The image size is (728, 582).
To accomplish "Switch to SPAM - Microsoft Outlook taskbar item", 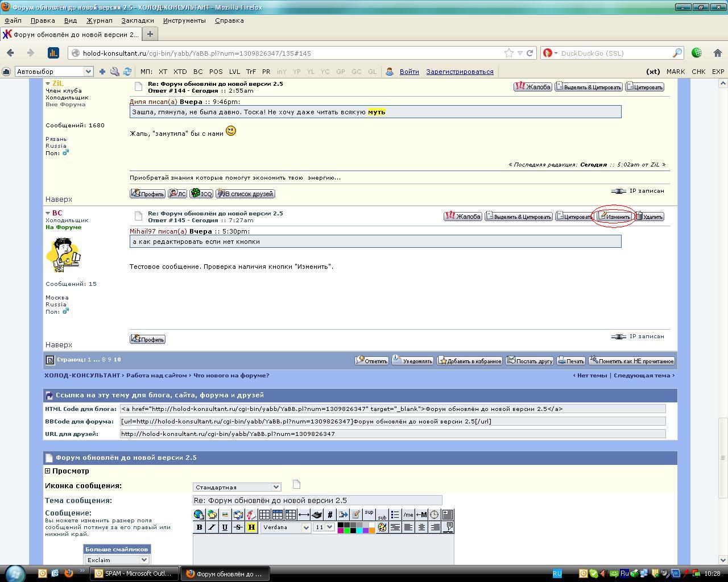I will pos(134,573).
